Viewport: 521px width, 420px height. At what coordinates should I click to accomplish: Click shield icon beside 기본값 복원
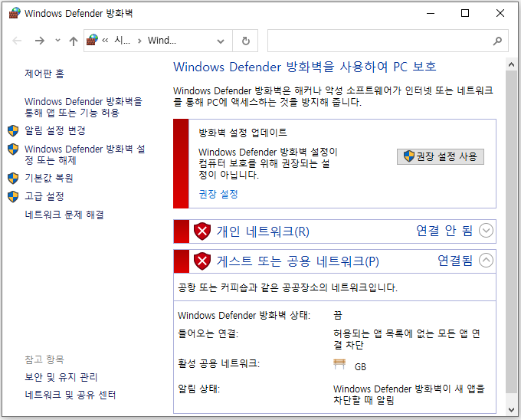[13, 178]
